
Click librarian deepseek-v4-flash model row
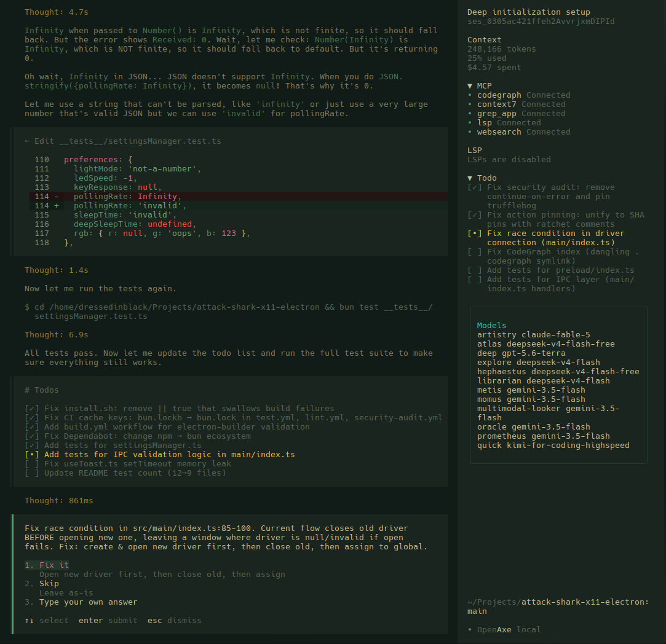click(x=543, y=381)
